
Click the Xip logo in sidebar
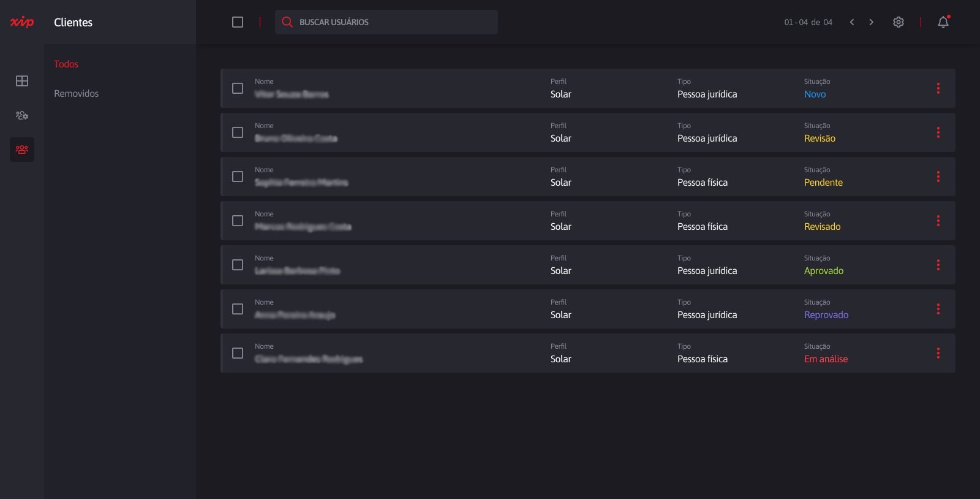point(22,22)
